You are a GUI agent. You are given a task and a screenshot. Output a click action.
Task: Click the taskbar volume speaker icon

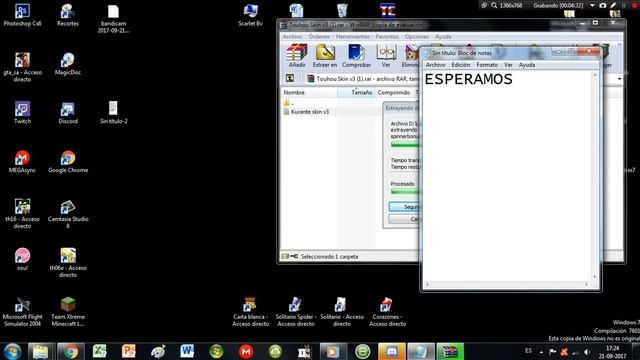(x=587, y=352)
